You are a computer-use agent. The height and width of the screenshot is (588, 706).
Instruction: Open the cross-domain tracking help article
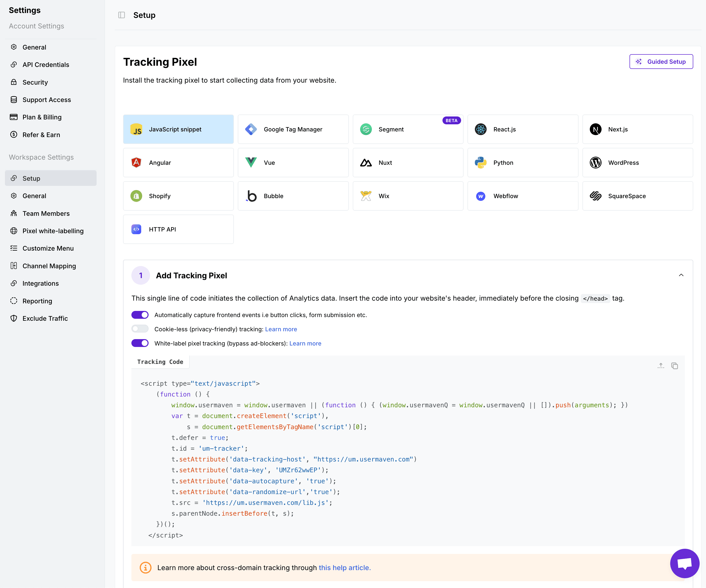[344, 568]
